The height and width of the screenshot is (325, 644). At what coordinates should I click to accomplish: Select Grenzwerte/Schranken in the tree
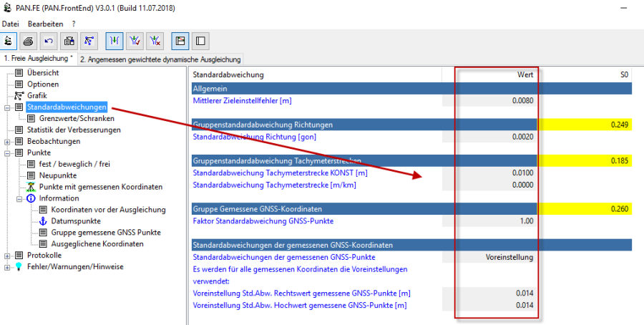77,118
